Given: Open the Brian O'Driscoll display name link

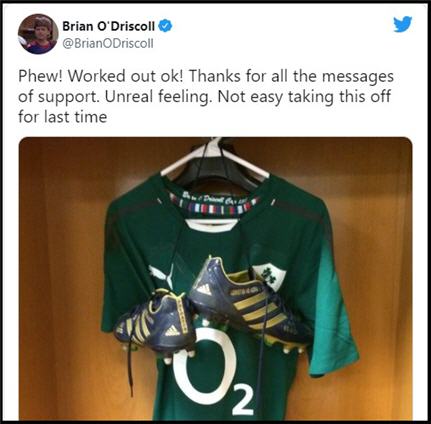Looking at the screenshot, I should (108, 26).
